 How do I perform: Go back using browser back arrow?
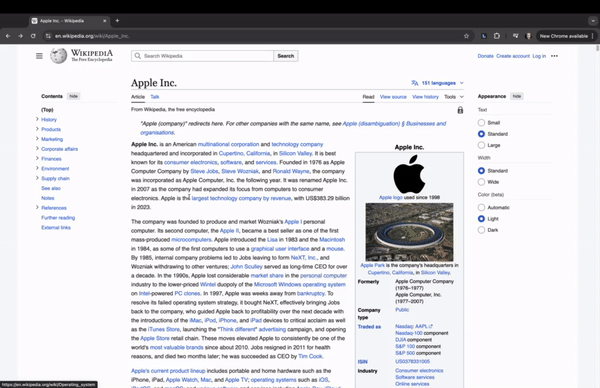(x=8, y=36)
